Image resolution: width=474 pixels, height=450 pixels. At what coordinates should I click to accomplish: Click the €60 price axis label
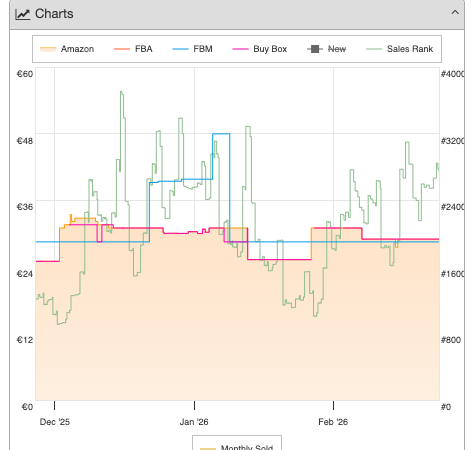point(25,74)
